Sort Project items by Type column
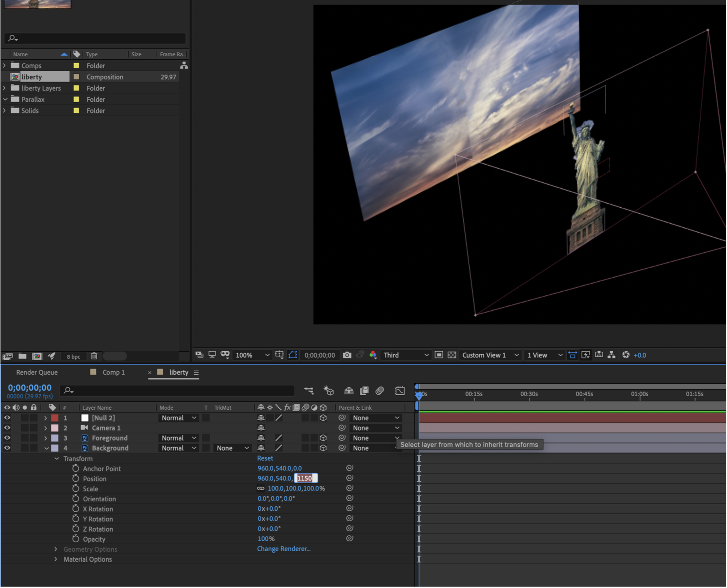Viewport: 727px width, 588px height. [x=92, y=54]
